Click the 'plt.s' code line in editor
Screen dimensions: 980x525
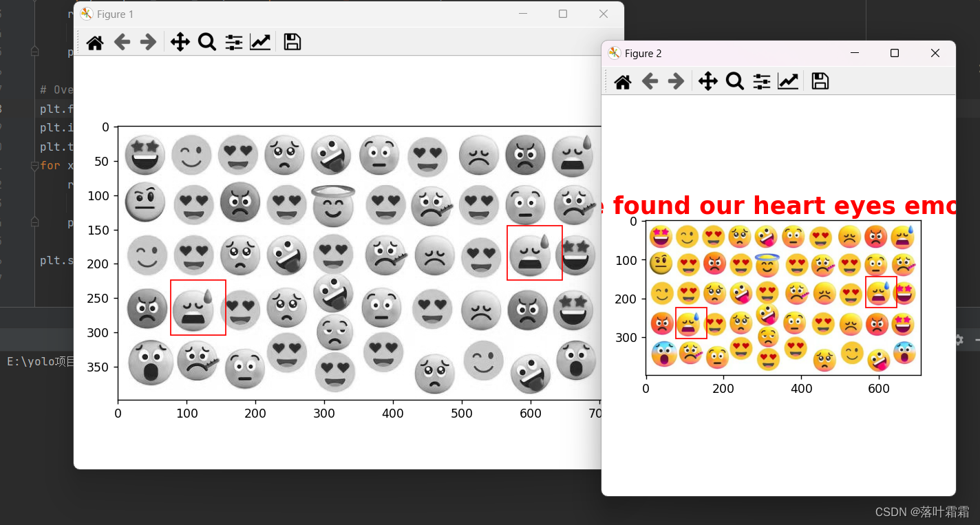[x=56, y=260]
